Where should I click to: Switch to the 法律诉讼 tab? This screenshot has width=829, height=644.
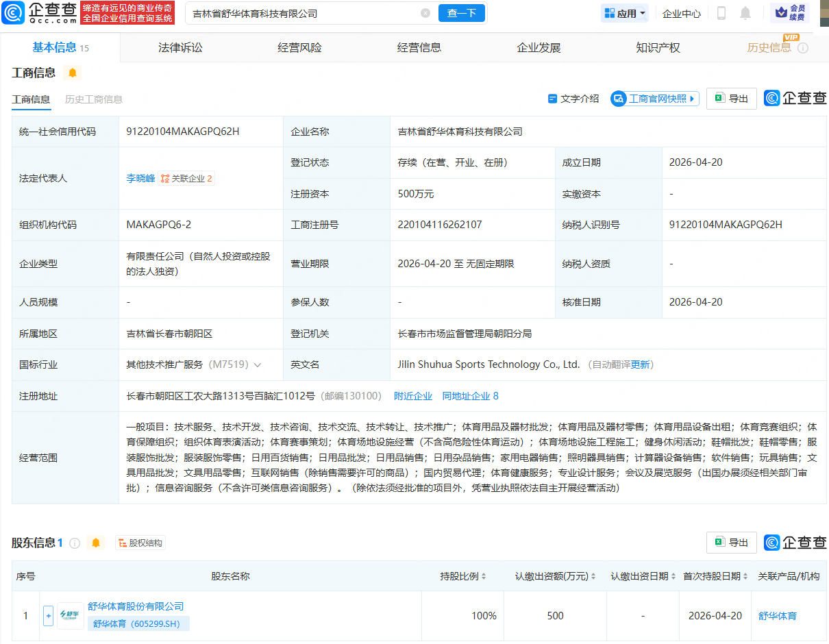click(180, 47)
